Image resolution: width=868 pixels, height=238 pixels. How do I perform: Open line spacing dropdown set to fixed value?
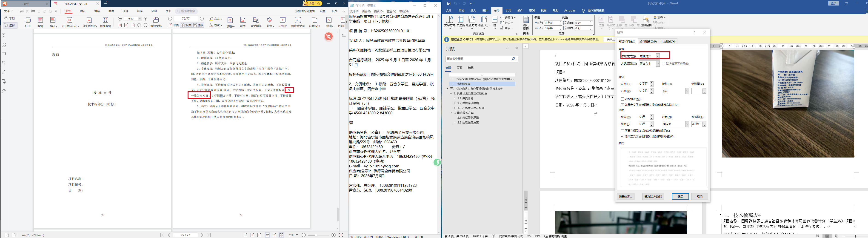[687, 124]
